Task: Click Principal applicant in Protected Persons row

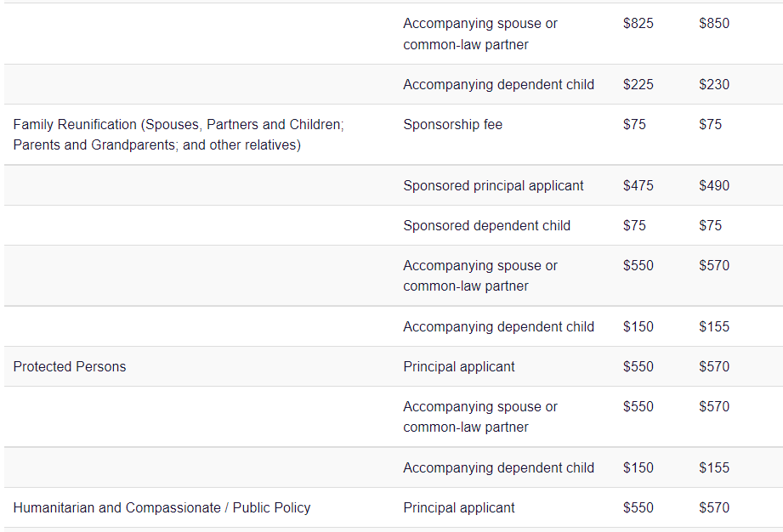Action: click(x=459, y=366)
